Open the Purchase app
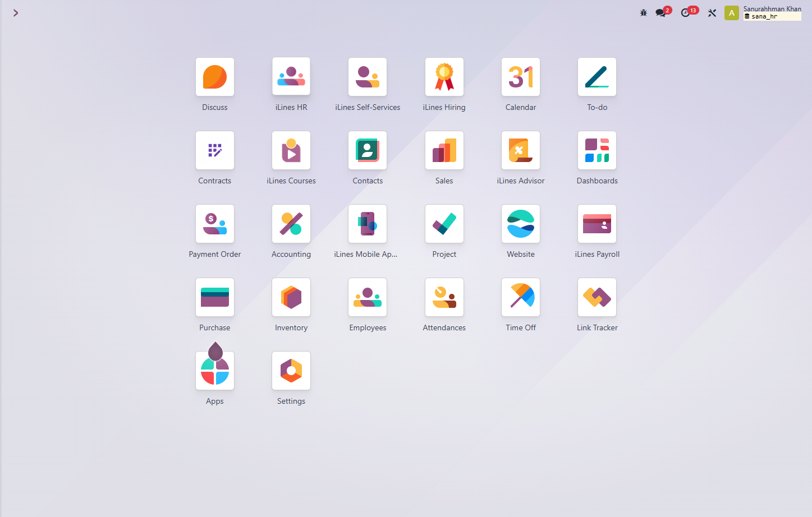Viewport: 812px width, 517px height. pyautogui.click(x=215, y=297)
